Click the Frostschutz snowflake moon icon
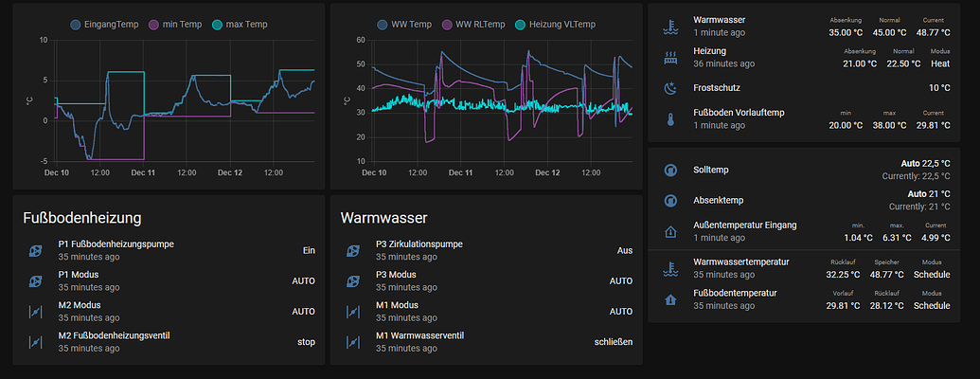The height and width of the screenshot is (379, 980). point(670,88)
